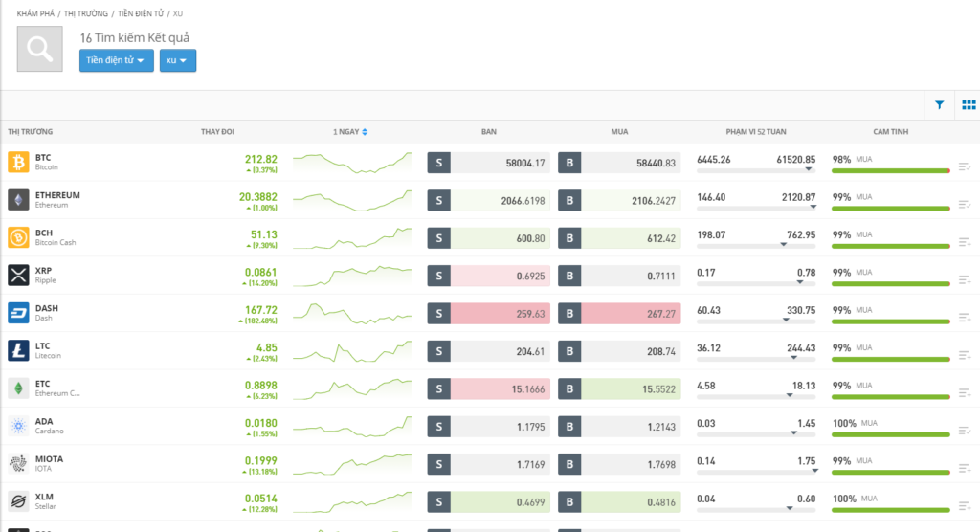Open DASH one-day price chart
Viewport: 980px width, 532px height.
352,313
